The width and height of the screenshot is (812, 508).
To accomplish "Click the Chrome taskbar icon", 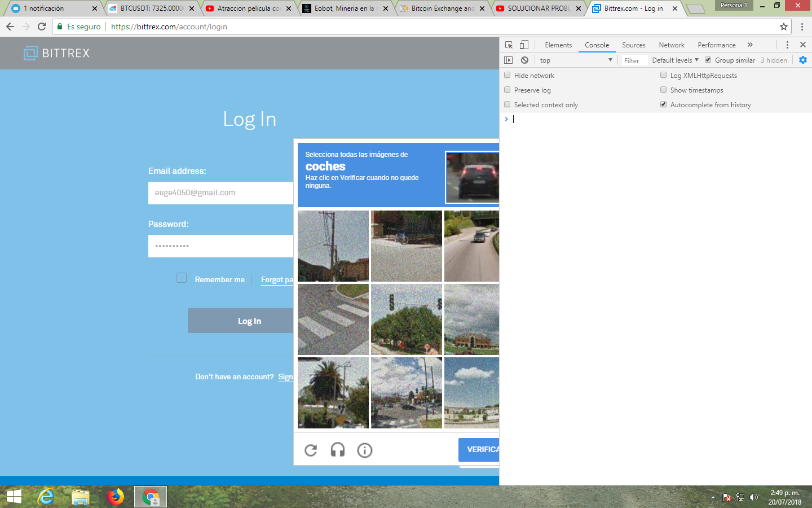I will (151, 497).
